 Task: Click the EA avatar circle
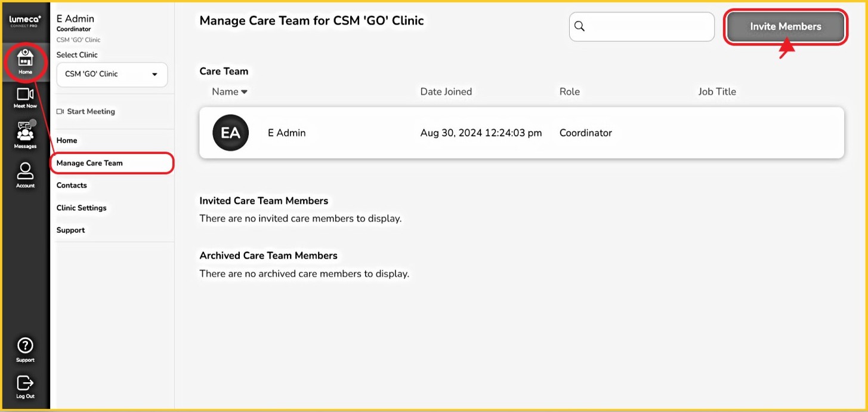click(x=230, y=133)
